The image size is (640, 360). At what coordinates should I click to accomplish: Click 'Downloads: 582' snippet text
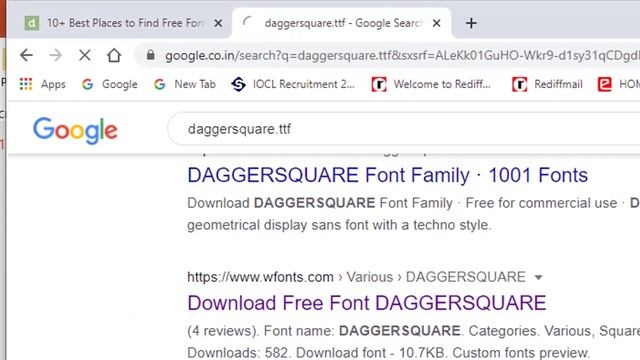238,352
